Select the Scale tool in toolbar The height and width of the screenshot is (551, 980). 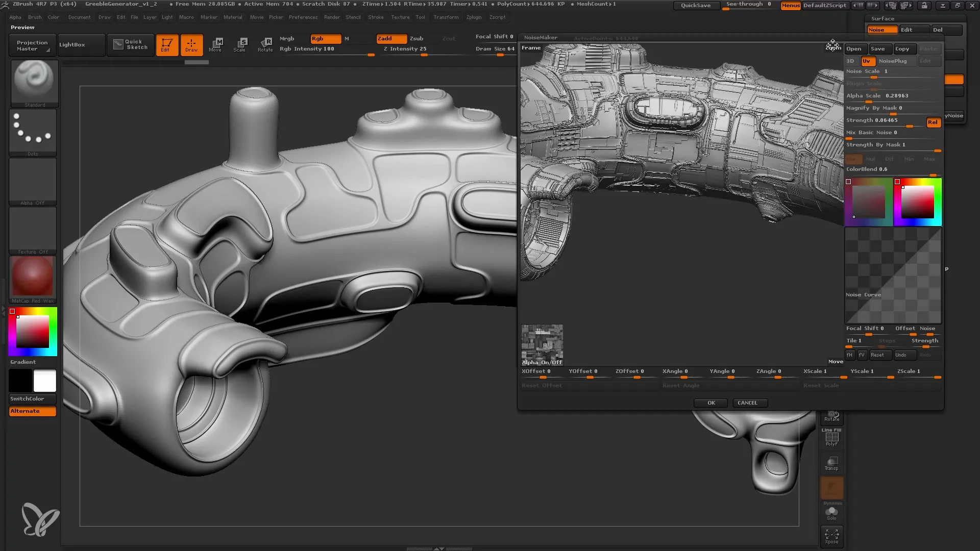(x=240, y=44)
